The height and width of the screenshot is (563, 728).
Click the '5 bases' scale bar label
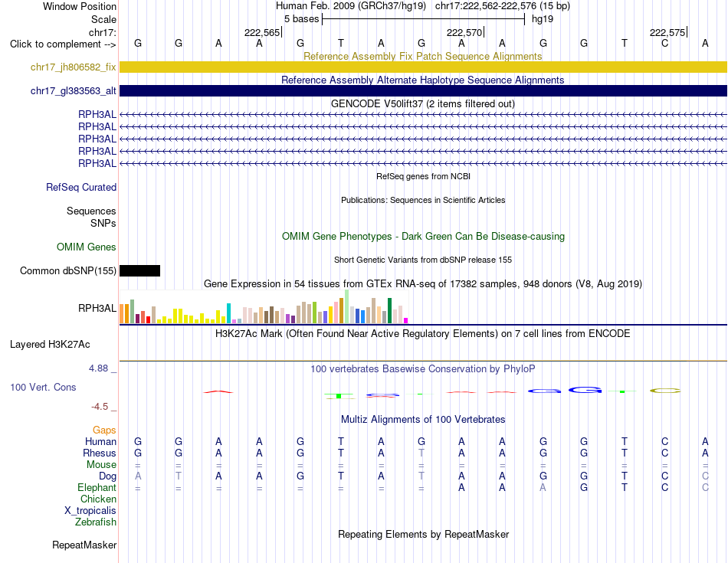tap(301, 19)
